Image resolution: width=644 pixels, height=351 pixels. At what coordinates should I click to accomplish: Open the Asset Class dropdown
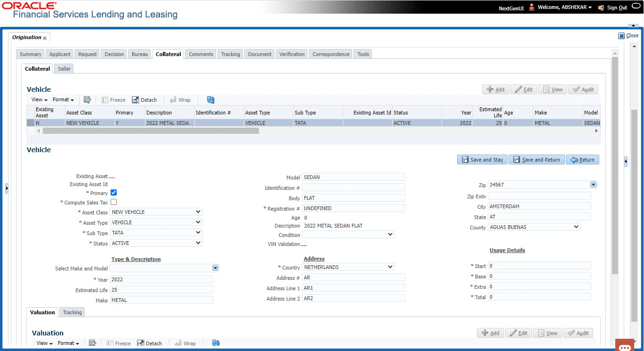pyautogui.click(x=156, y=212)
